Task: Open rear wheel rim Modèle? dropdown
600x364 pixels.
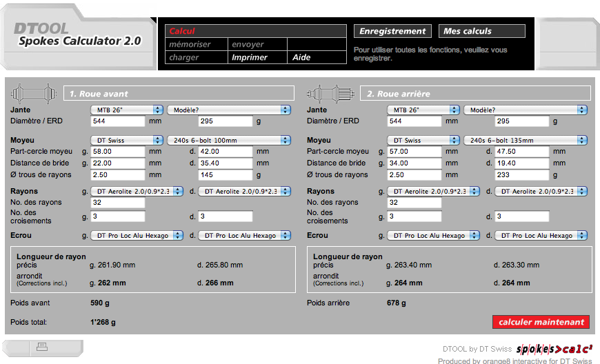Action: (526, 110)
